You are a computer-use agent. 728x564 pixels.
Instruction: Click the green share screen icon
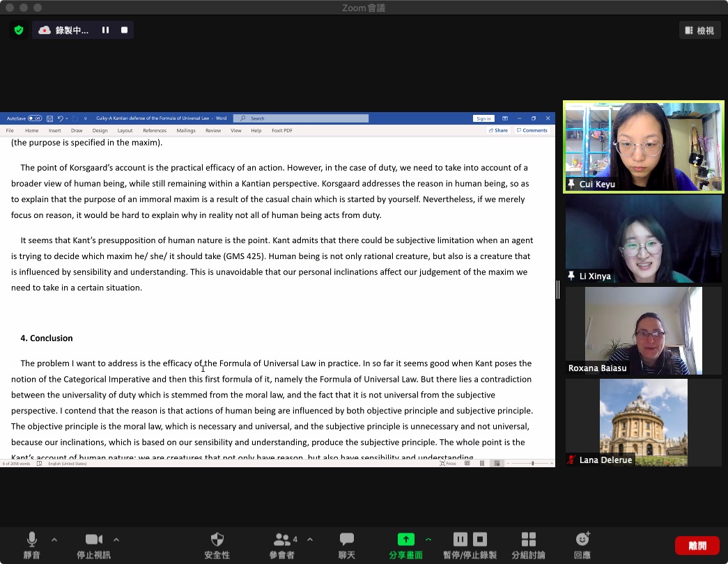[405, 540]
